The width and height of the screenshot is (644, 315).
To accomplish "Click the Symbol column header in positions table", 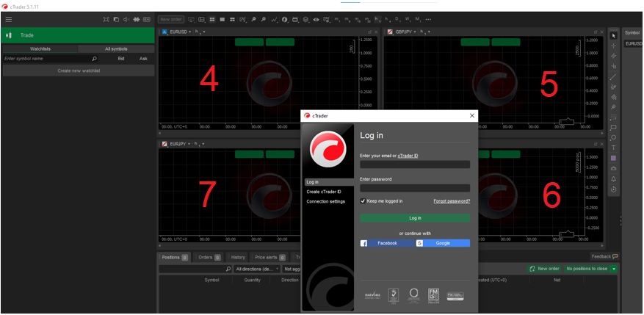I will point(212,280).
